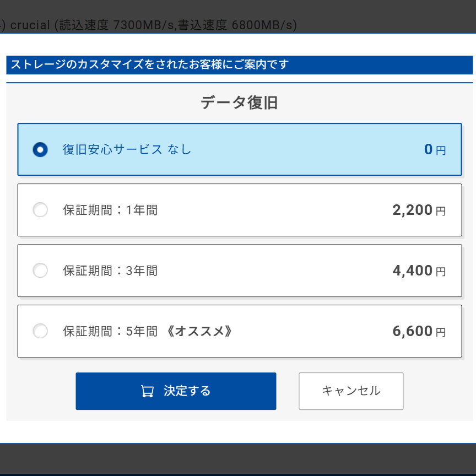The width and height of the screenshot is (476, 476).
Task: Click the dark overlay below the dialog
Action: click(238, 458)
